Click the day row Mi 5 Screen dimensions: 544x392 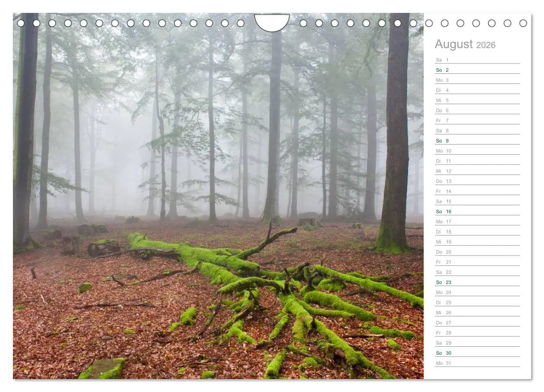click(x=477, y=100)
